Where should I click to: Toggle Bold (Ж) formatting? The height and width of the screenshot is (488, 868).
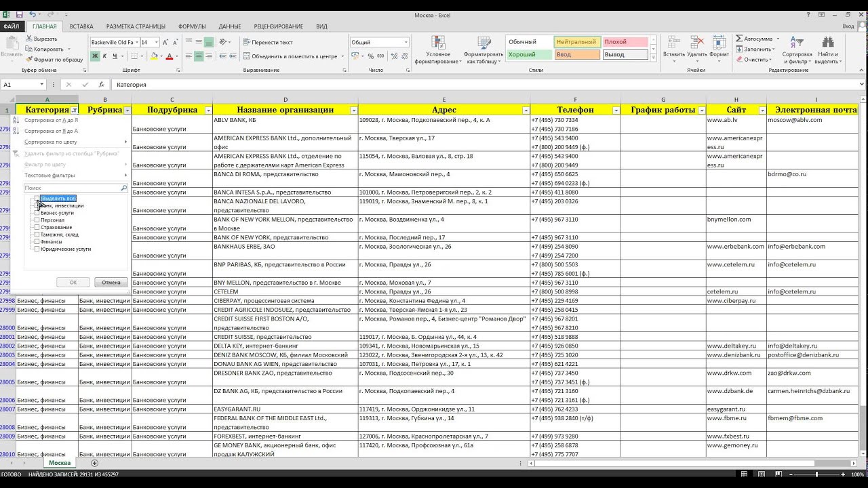pos(95,56)
